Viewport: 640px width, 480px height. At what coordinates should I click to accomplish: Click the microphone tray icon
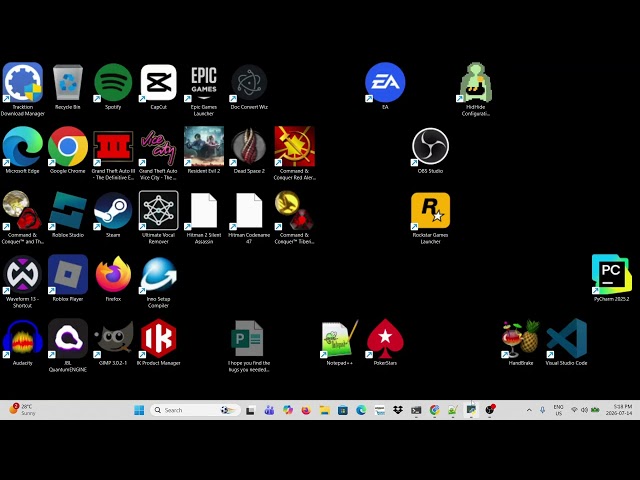542,410
